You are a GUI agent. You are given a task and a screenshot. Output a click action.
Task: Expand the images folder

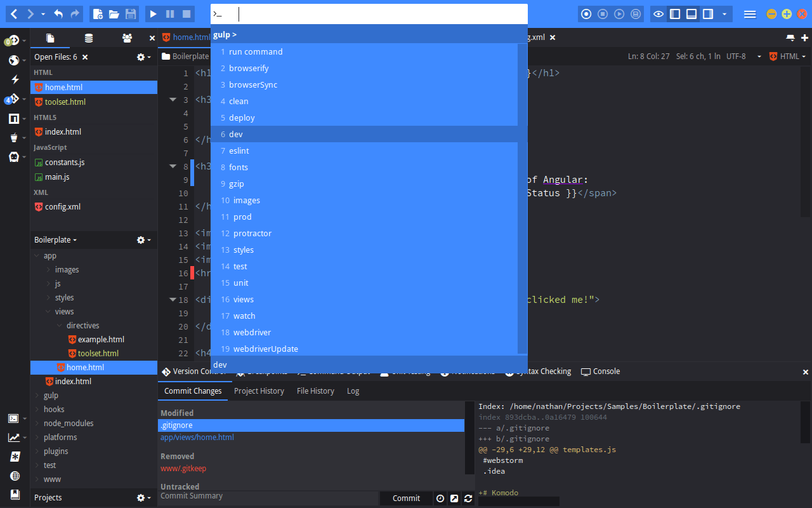tap(48, 270)
